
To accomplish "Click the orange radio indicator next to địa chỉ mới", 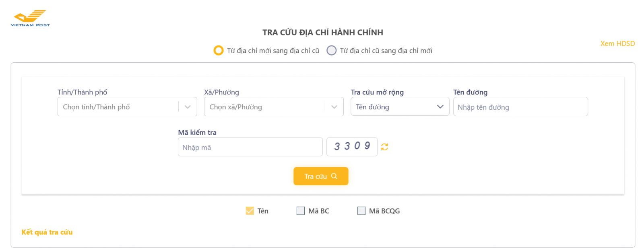I will click(x=218, y=50).
